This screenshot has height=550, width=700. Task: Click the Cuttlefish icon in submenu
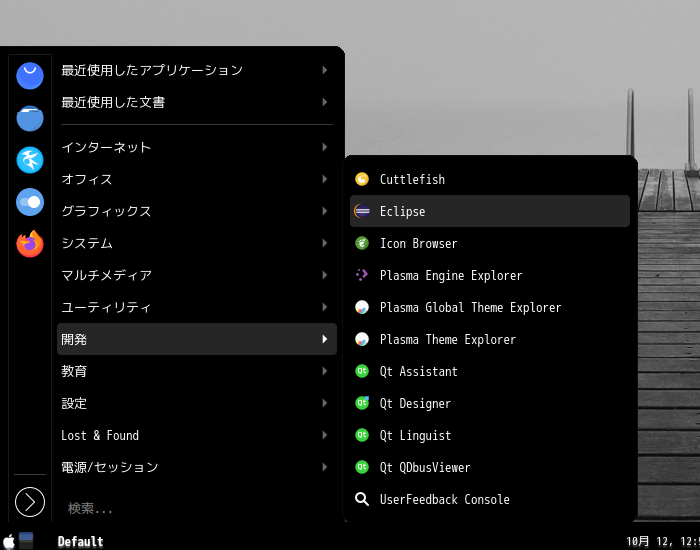click(x=362, y=179)
